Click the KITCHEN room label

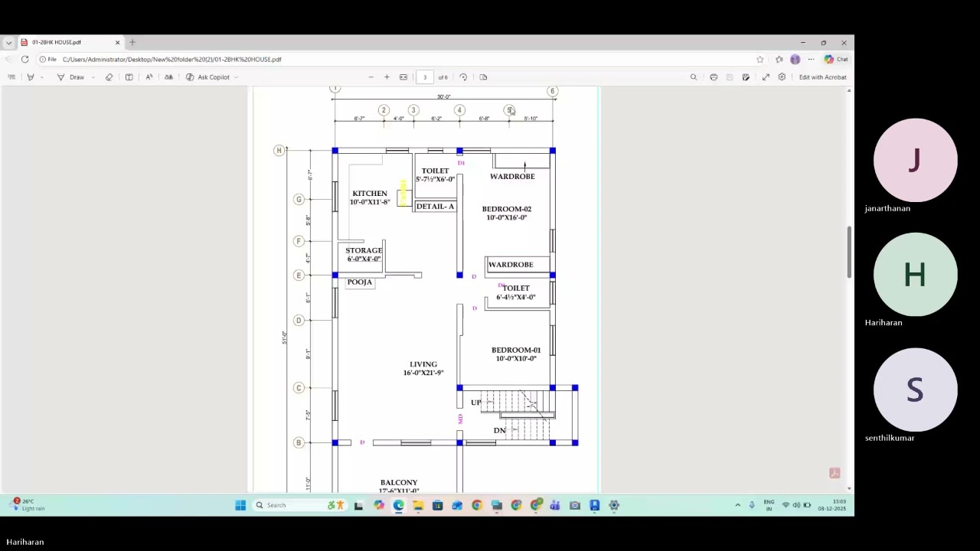(369, 194)
